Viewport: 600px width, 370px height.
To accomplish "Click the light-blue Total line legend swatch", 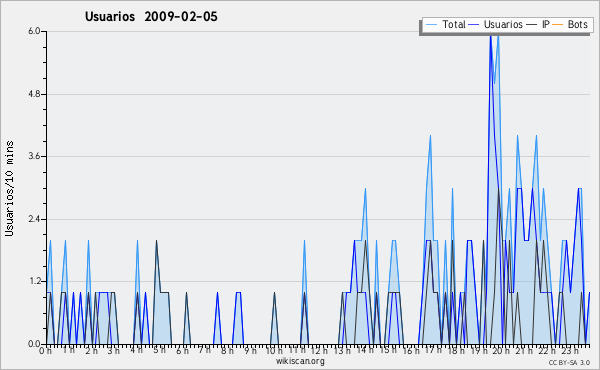I will click(x=431, y=25).
